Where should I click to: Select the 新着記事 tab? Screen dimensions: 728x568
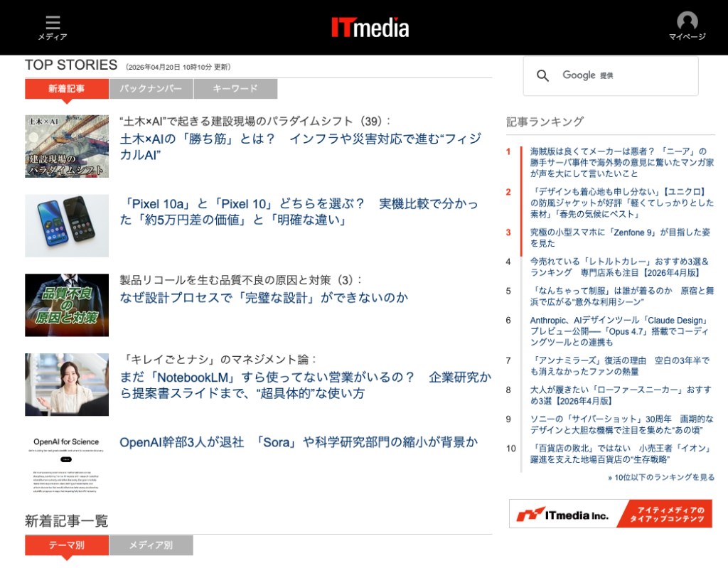coord(67,89)
